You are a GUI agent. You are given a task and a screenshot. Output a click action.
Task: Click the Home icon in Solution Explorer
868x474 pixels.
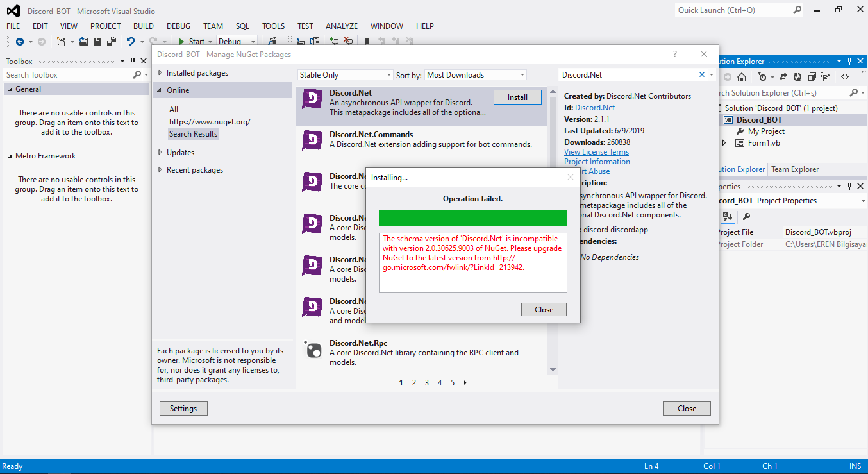pyautogui.click(x=742, y=77)
